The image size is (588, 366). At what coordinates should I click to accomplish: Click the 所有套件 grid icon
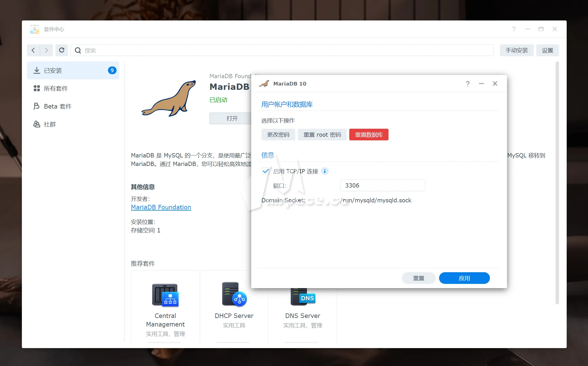37,88
